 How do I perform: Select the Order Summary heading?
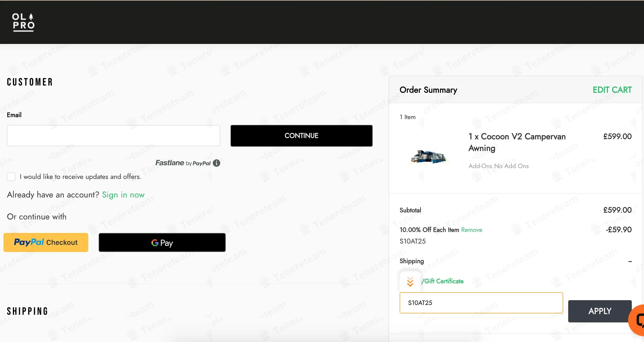click(x=428, y=90)
